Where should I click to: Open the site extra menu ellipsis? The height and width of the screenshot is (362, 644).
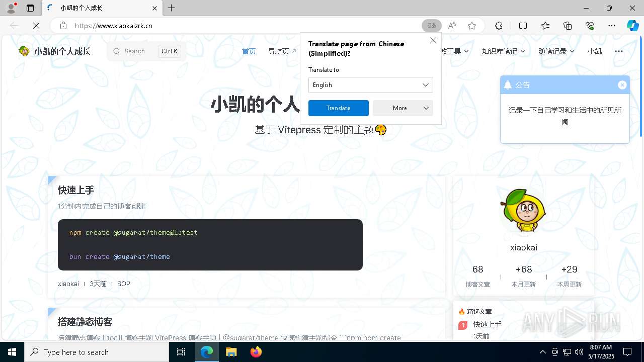[x=619, y=51]
